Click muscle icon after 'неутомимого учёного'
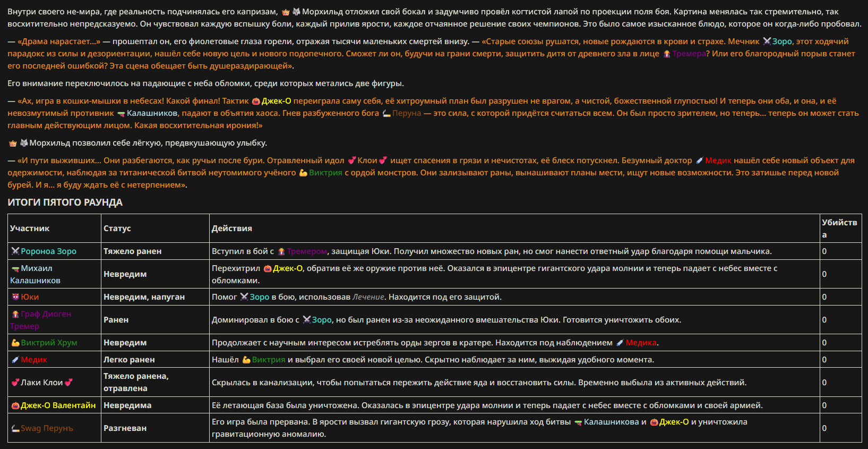Screen dimensions: 868x449 click(x=303, y=173)
